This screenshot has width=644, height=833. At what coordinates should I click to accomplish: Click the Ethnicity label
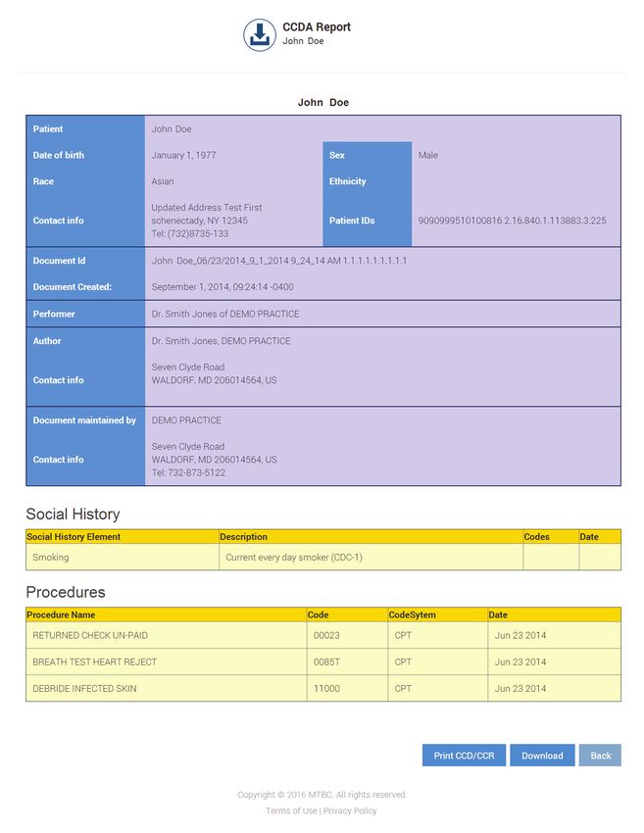(x=348, y=181)
